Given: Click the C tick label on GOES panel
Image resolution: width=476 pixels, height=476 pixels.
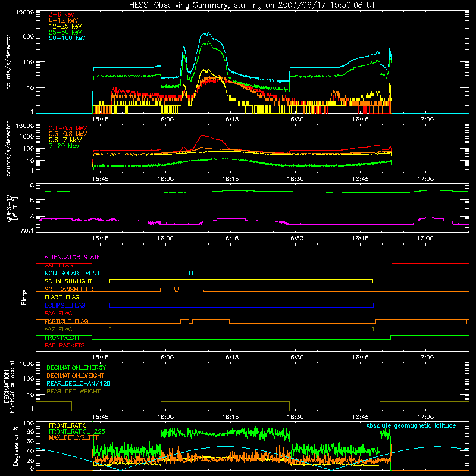Looking at the screenshot, I should tap(32, 186).
